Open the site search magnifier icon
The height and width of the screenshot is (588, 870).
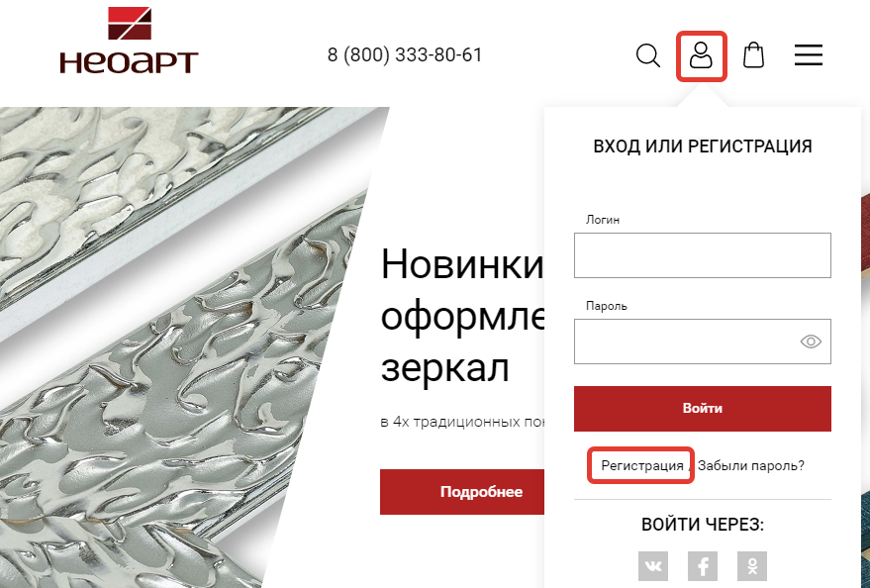[x=647, y=55]
